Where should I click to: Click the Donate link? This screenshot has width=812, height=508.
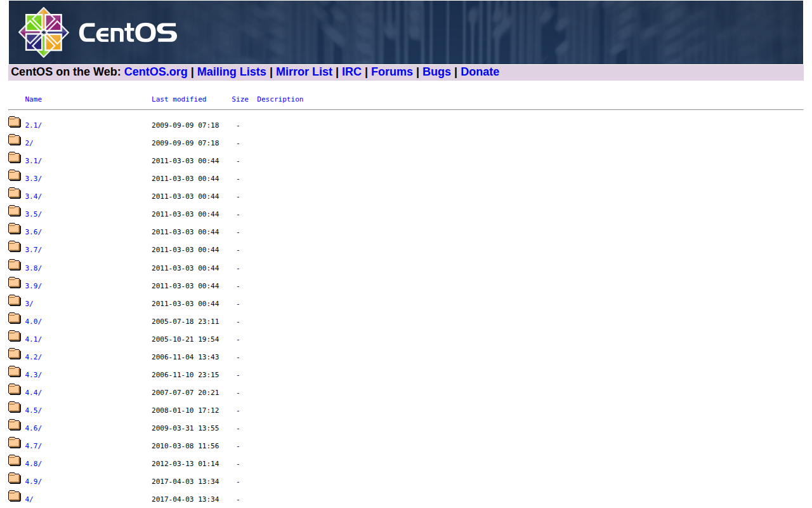pyautogui.click(x=480, y=72)
